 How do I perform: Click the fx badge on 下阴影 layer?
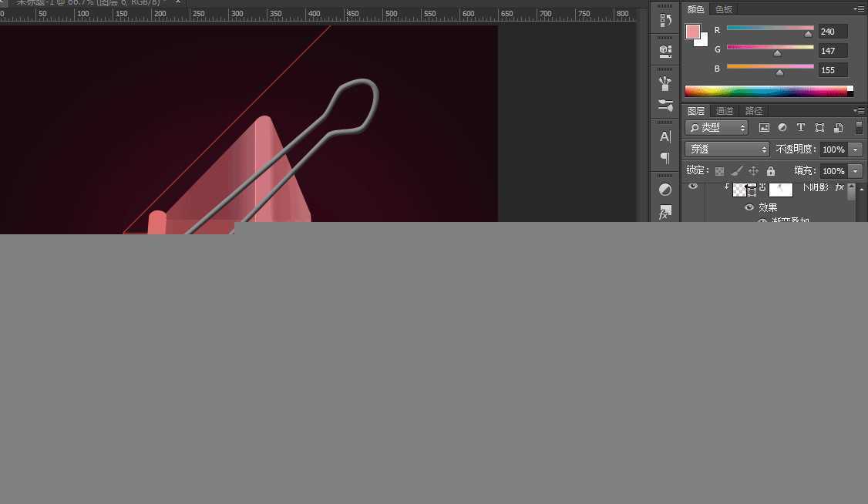839,187
